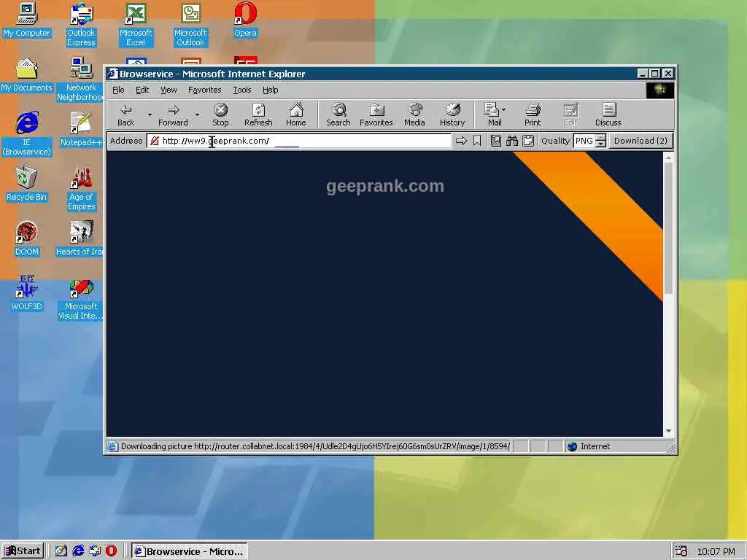Screen dimensions: 747x560
Task: Open the File menu
Action: [x=118, y=90]
